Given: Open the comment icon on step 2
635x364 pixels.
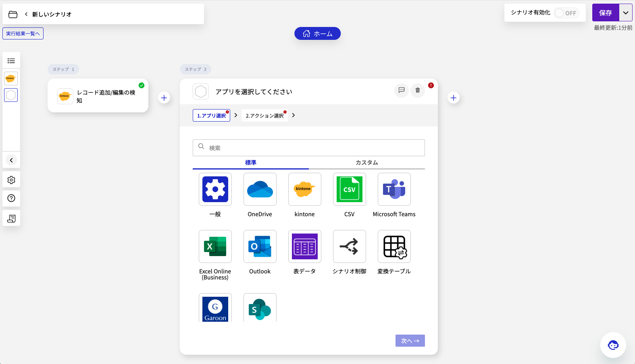Looking at the screenshot, I should point(401,90).
